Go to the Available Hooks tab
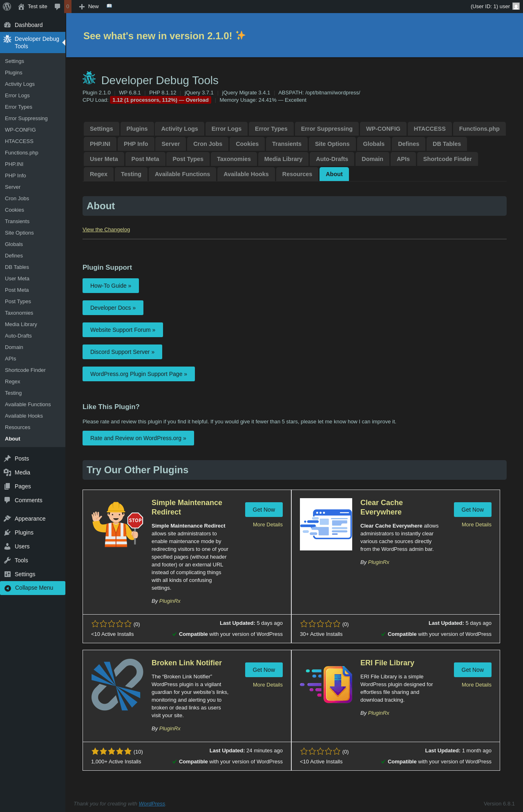Viewport: 523px width, 812px height. click(246, 174)
